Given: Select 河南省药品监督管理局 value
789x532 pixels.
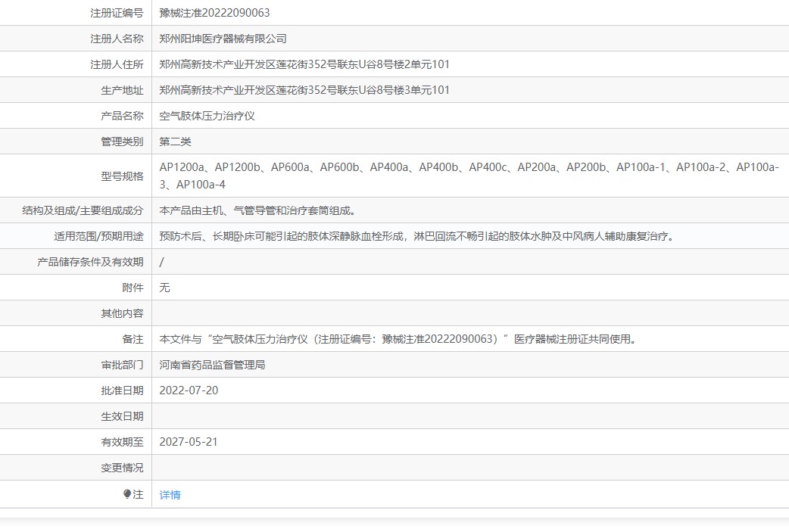Looking at the screenshot, I should point(212,365).
